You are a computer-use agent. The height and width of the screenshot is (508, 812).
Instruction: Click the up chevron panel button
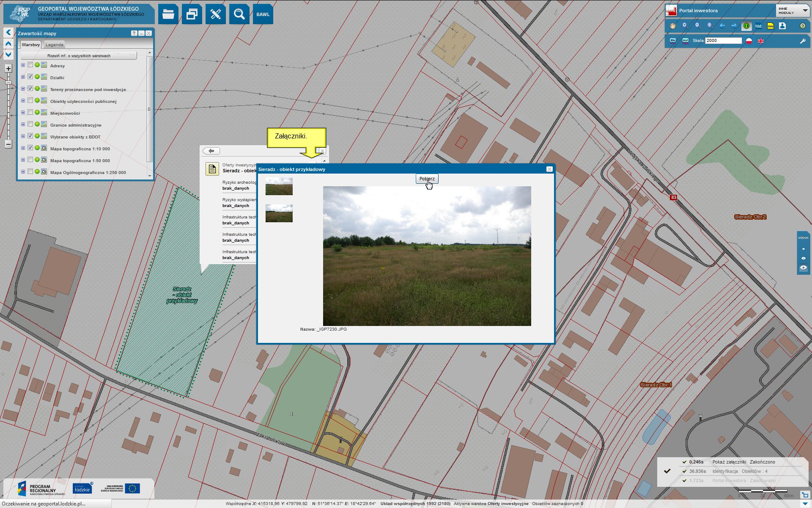point(8,44)
